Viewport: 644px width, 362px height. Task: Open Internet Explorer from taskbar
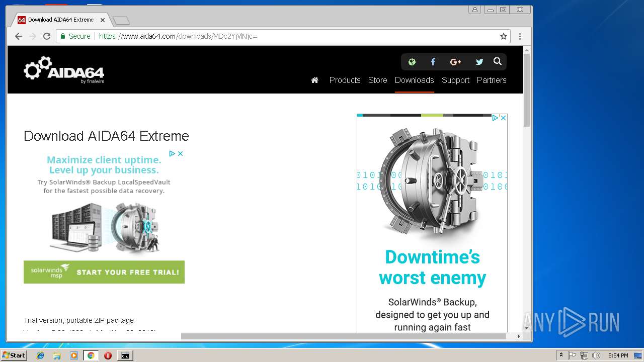[x=40, y=355]
